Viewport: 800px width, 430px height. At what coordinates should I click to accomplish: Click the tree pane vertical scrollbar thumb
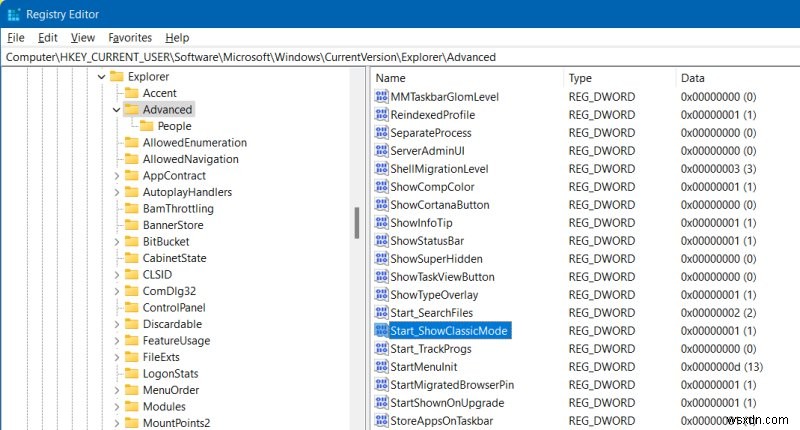[357, 223]
